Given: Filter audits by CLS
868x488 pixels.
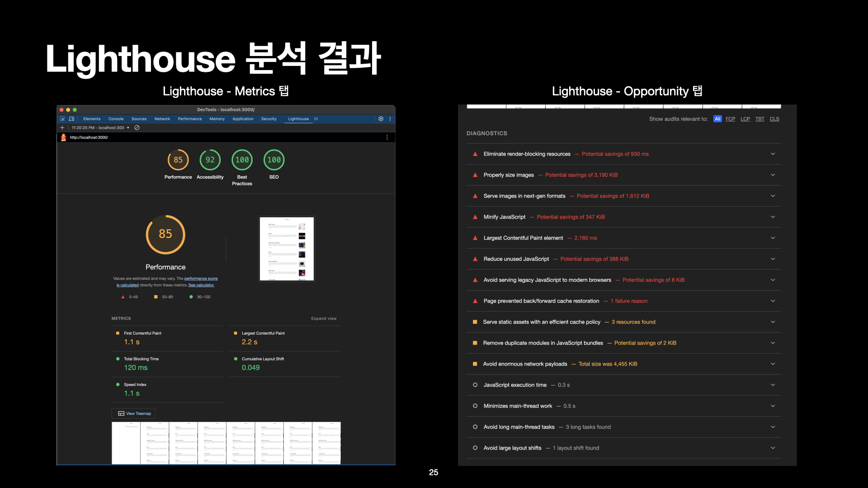Looking at the screenshot, I should point(774,119).
